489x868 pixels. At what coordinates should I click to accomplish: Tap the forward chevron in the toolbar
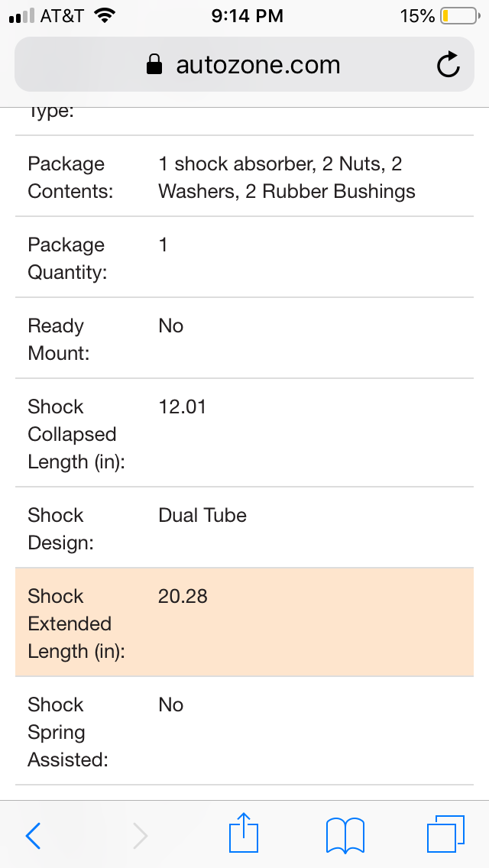pyautogui.click(x=140, y=835)
